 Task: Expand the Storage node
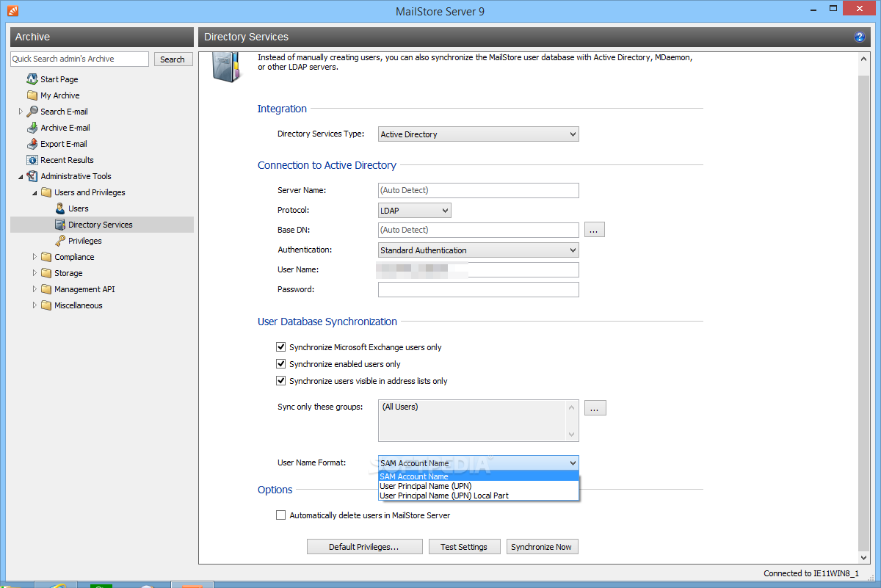point(35,273)
